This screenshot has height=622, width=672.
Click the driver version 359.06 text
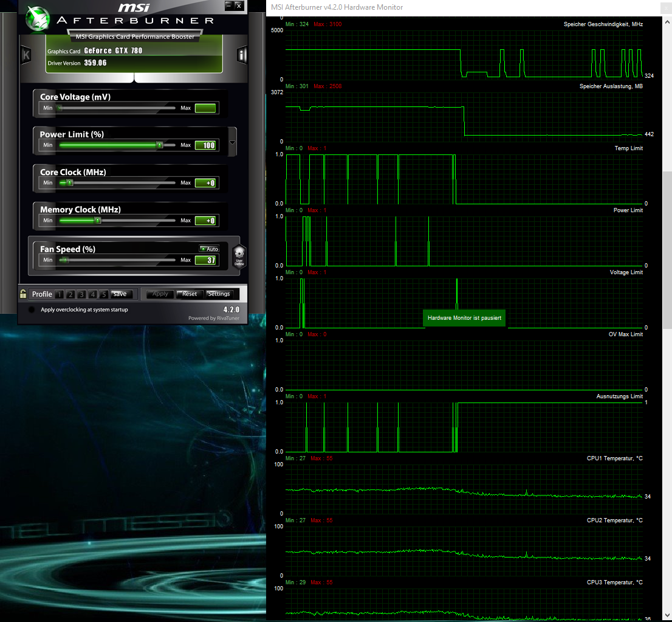pos(95,63)
